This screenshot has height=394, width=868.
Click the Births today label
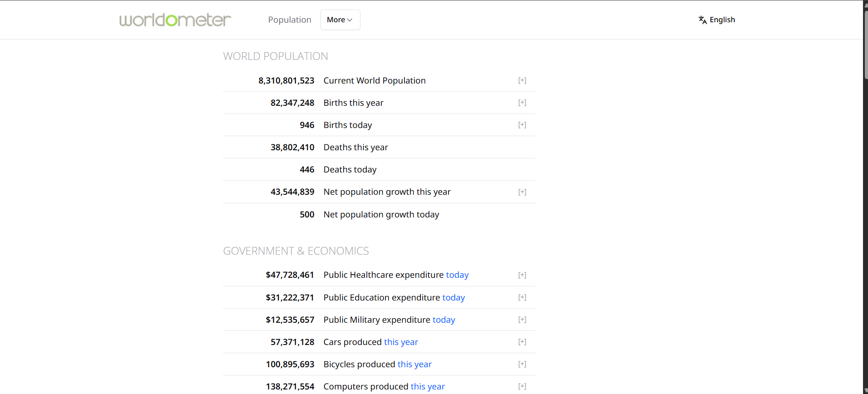tap(348, 125)
